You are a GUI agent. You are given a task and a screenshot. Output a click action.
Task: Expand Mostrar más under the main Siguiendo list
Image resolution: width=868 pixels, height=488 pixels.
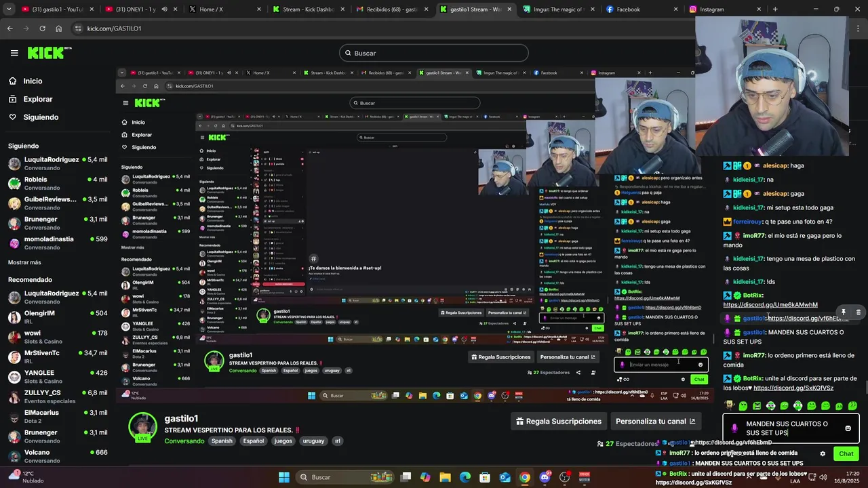point(24,262)
